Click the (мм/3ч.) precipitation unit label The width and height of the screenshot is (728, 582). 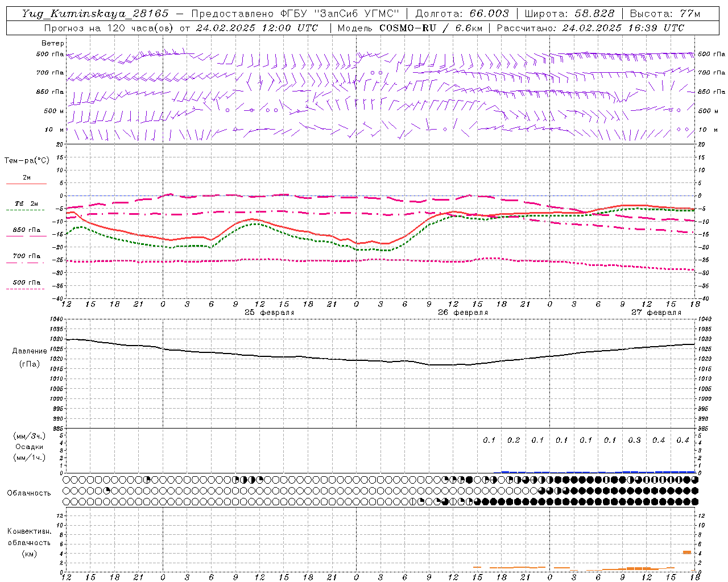pyautogui.click(x=29, y=436)
